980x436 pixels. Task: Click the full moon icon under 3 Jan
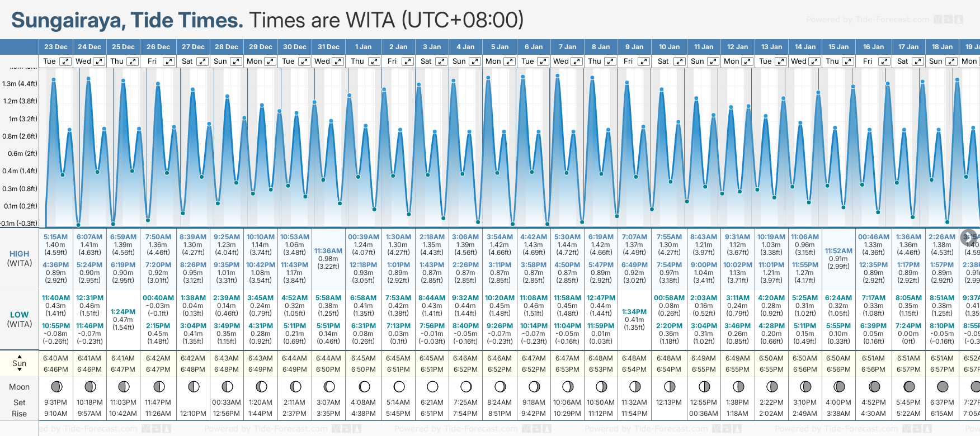[x=432, y=386]
